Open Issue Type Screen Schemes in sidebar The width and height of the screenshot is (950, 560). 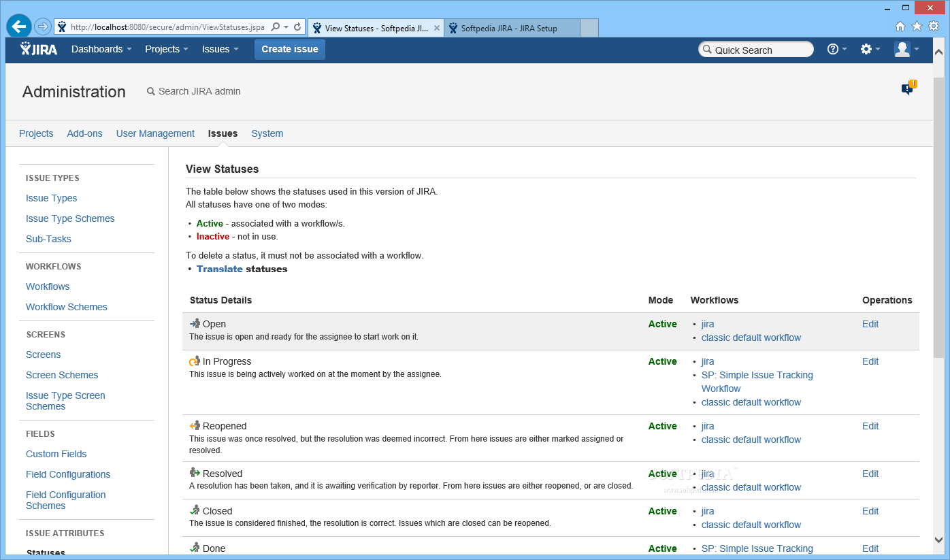[65, 401]
